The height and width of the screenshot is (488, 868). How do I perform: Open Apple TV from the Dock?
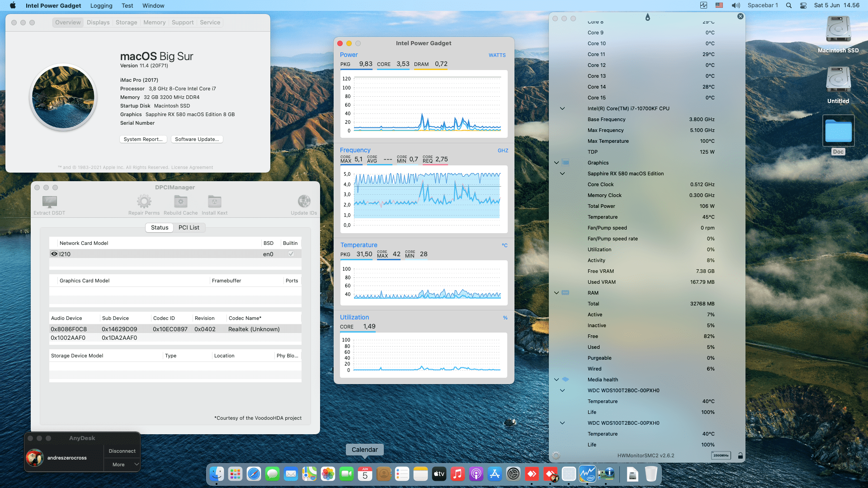click(439, 474)
